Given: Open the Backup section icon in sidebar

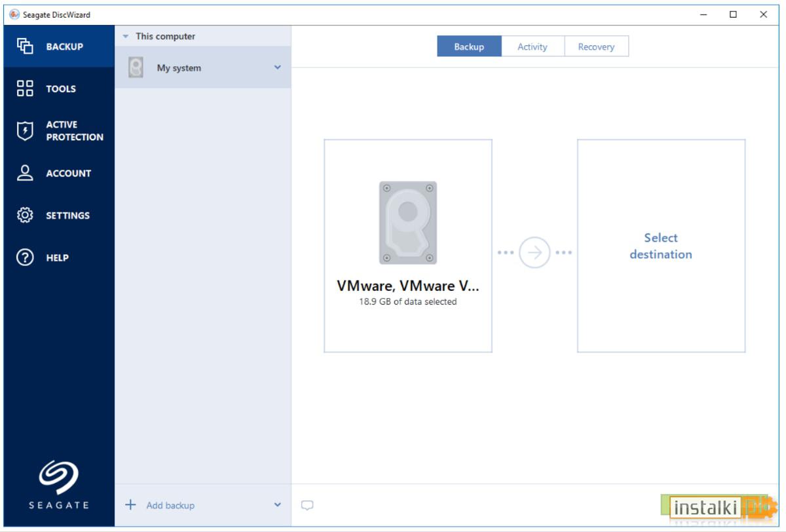Looking at the screenshot, I should pos(25,46).
